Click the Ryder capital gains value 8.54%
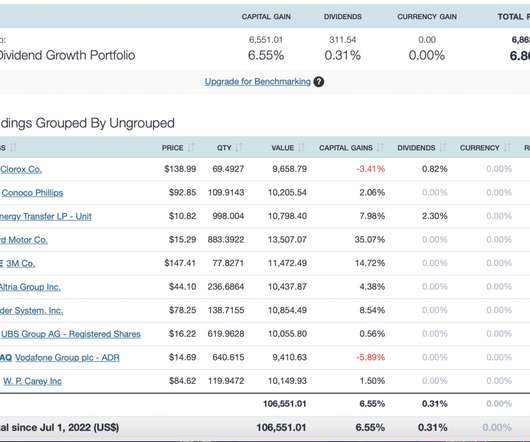Image resolution: width=530 pixels, height=442 pixels. [x=372, y=310]
